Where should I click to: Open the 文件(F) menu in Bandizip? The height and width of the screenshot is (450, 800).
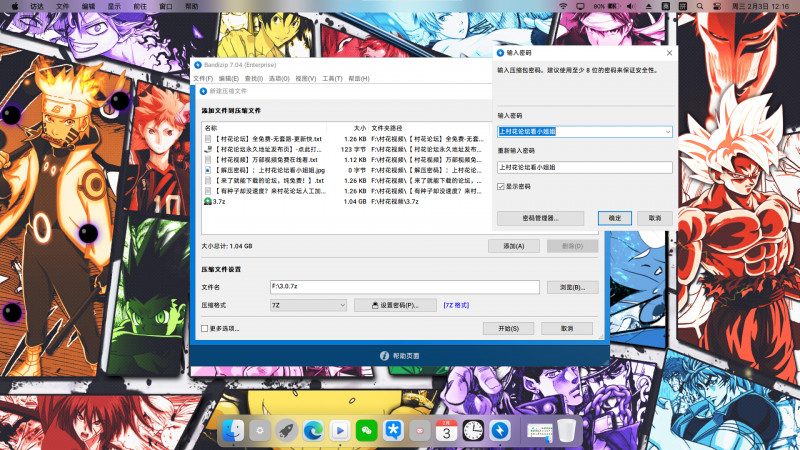coord(202,78)
